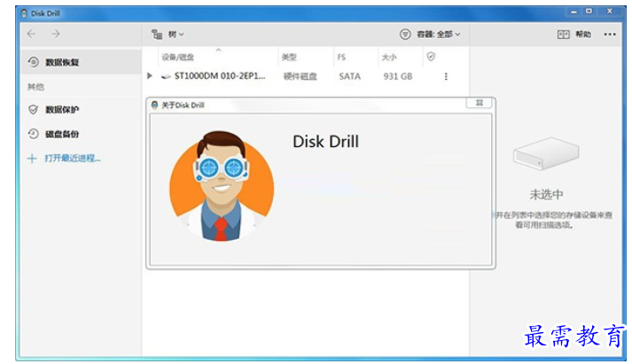The image size is (632, 364).
Task: Click the 硬件磁盘 type cell
Action: coord(300,76)
